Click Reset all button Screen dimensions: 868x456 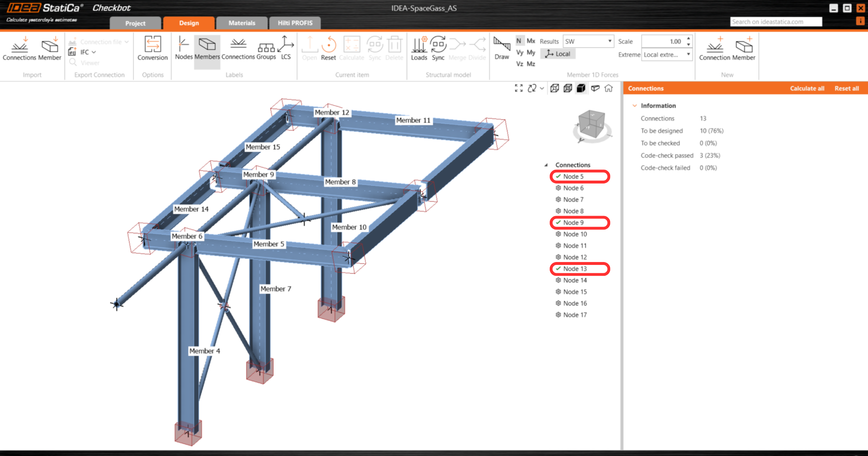846,88
